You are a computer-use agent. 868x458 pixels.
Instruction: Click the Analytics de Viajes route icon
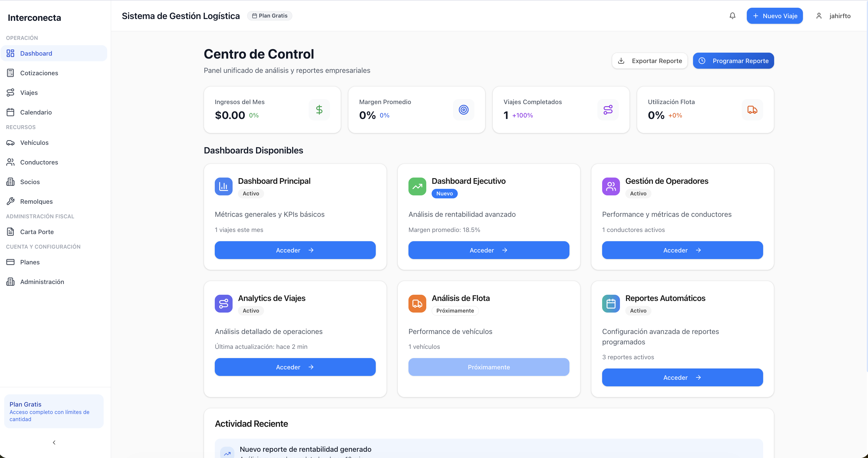(223, 304)
